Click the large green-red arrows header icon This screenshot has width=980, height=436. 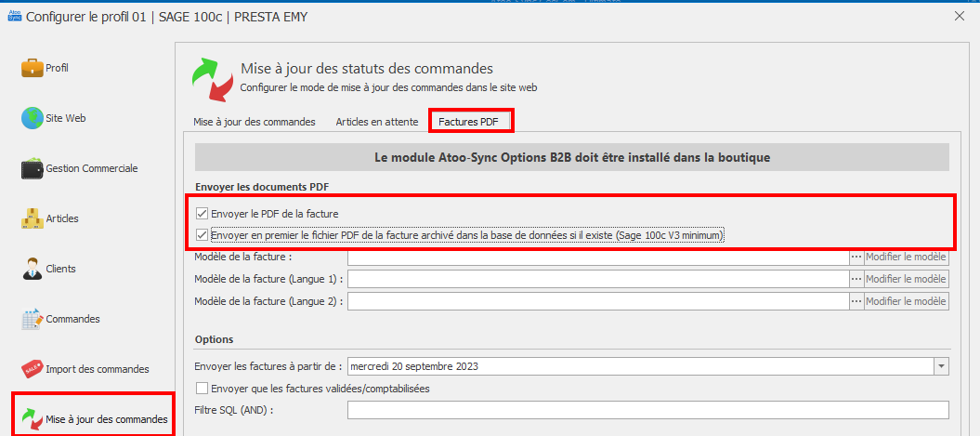(x=213, y=79)
